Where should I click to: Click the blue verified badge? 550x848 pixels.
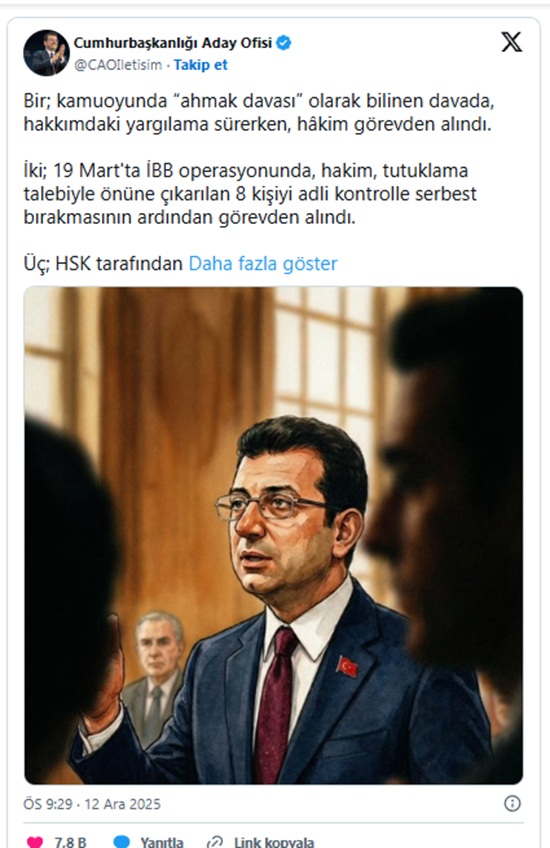point(284,43)
